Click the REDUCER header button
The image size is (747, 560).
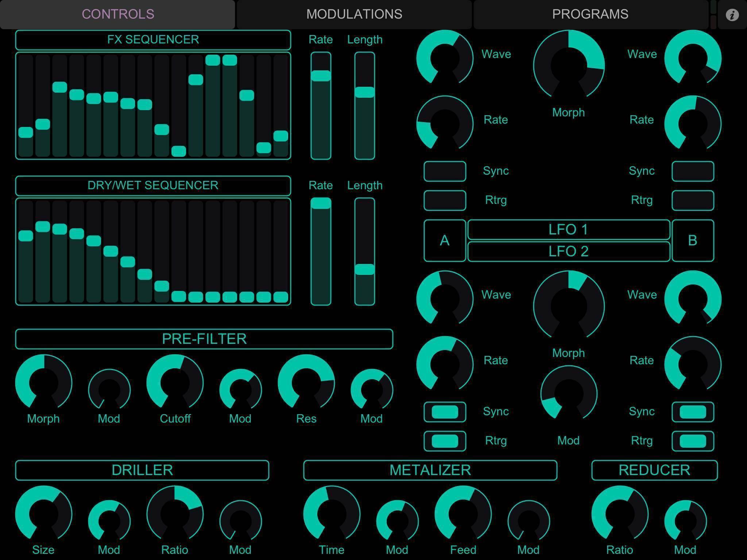[655, 470]
